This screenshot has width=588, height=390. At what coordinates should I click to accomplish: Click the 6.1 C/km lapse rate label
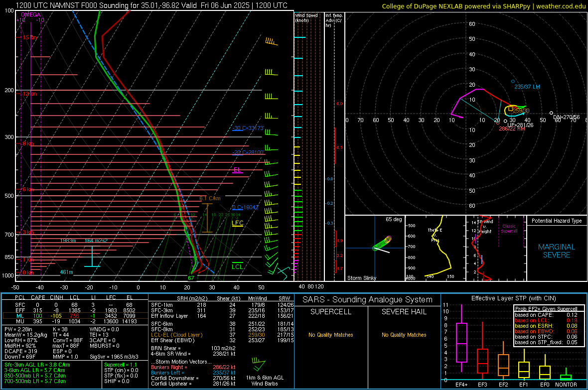[210, 198]
